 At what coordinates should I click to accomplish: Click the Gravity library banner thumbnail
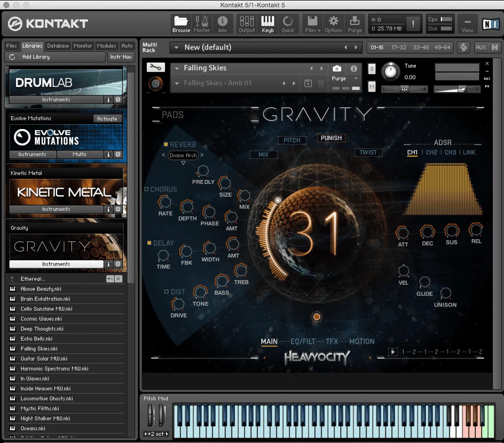click(66, 246)
